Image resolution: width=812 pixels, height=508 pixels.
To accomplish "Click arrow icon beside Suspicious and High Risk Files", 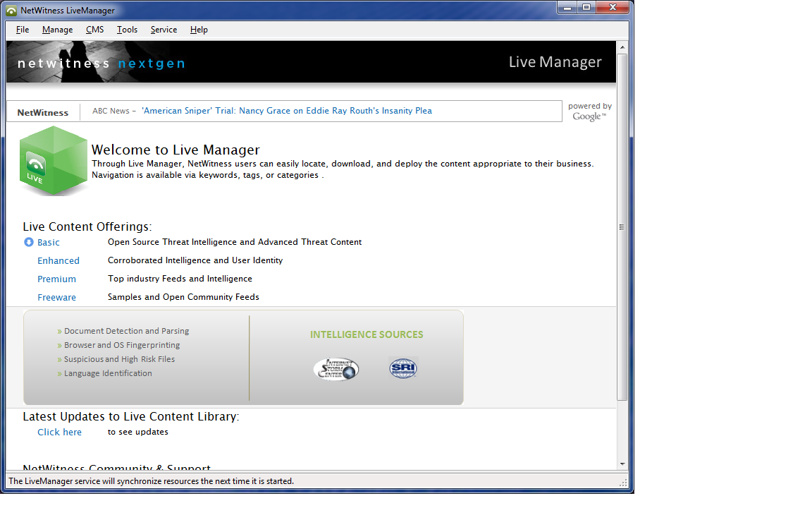I will pos(59,359).
